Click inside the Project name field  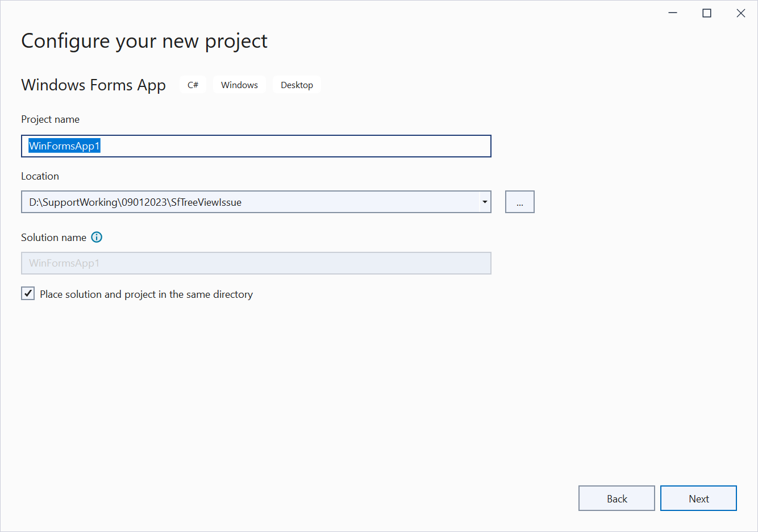point(256,146)
